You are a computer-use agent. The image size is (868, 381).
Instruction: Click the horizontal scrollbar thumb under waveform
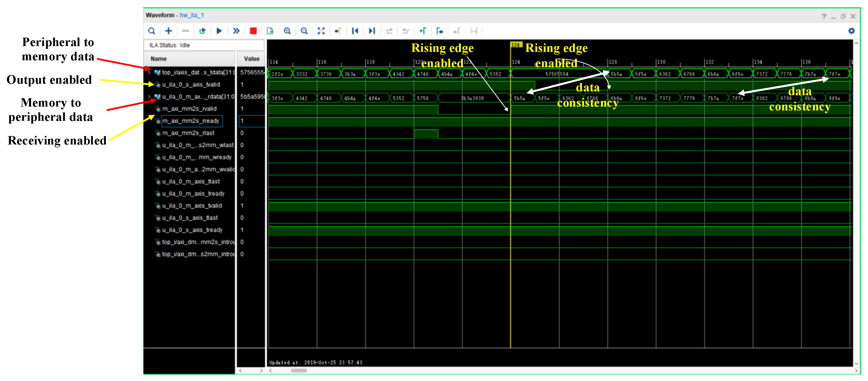pyautogui.click(x=298, y=371)
